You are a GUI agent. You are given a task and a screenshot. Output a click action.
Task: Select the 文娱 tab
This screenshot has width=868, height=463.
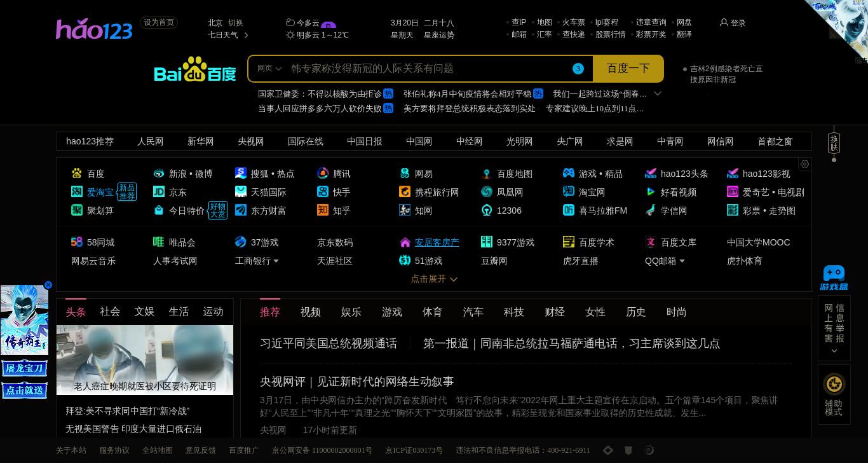pos(144,312)
